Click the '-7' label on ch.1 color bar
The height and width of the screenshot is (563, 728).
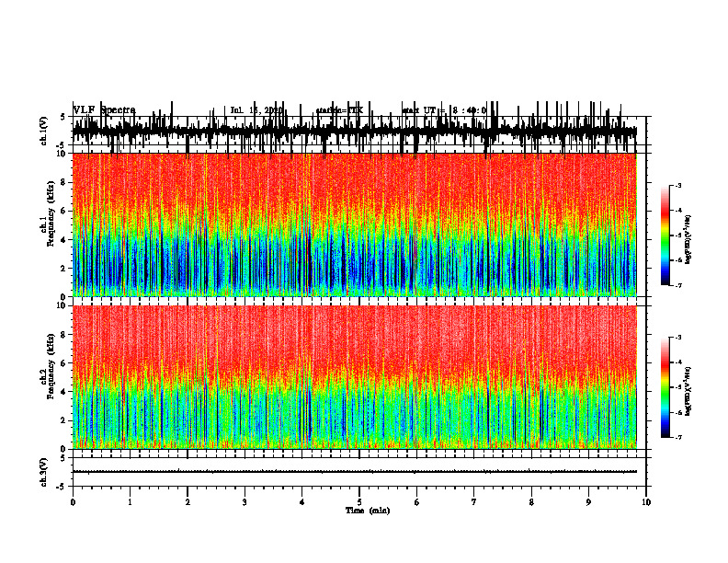click(x=678, y=285)
